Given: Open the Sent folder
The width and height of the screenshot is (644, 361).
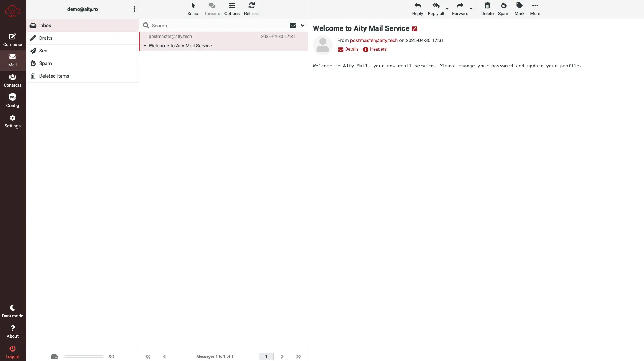Looking at the screenshot, I should coord(82,51).
